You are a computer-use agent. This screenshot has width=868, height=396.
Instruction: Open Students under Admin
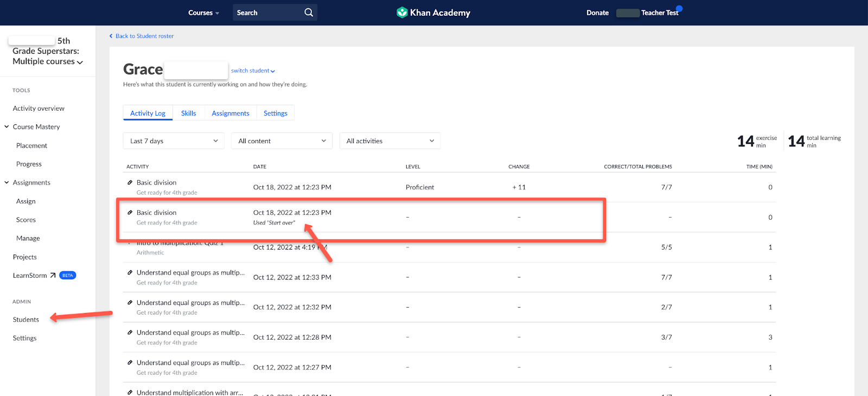click(26, 320)
